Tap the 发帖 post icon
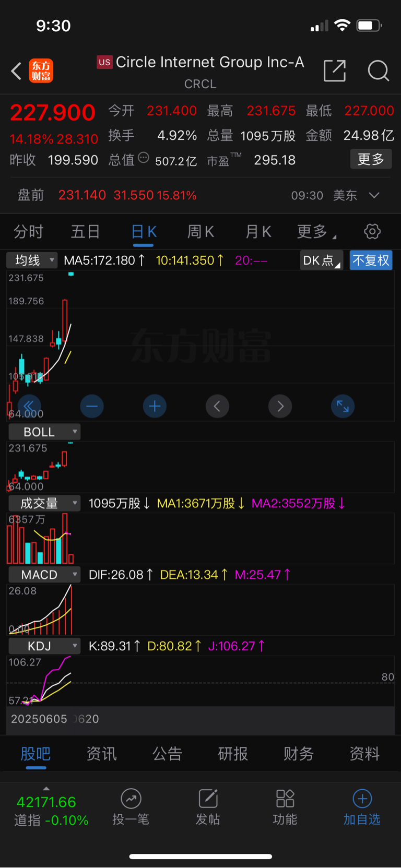This screenshot has height=868, width=401. click(208, 799)
